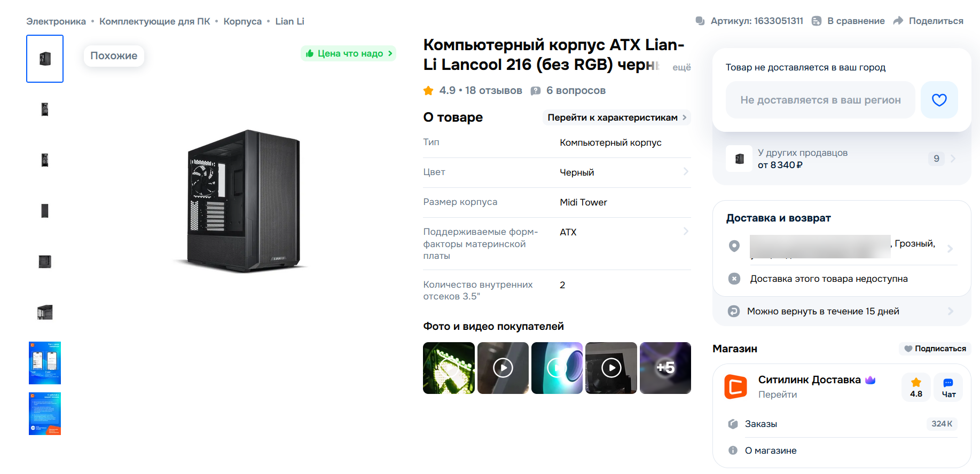Image resolution: width=980 pixels, height=474 pixels.
Task: Open the Похожие similar products button
Action: [x=114, y=56]
